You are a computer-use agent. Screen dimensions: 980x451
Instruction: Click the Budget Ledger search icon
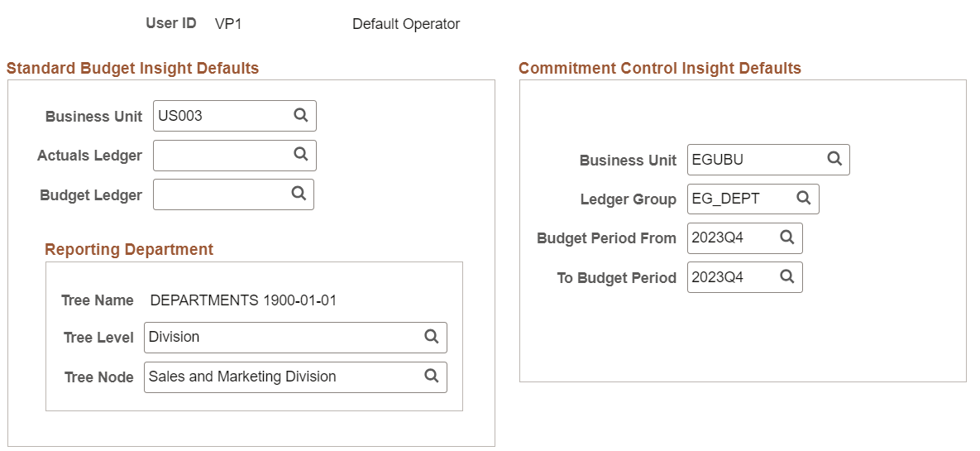pyautogui.click(x=299, y=194)
